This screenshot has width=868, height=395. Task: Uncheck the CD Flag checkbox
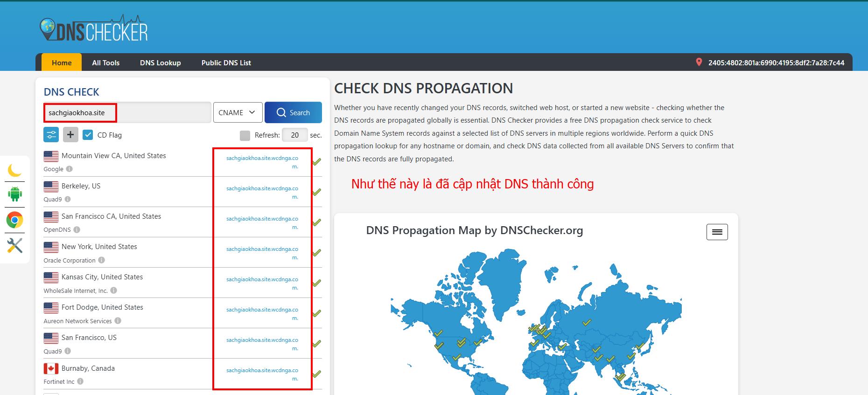coord(88,135)
